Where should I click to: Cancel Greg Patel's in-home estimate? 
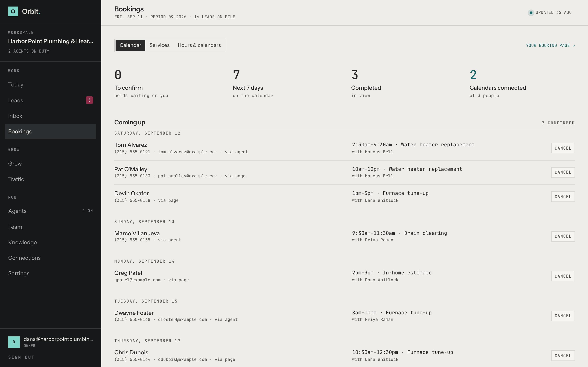coord(563,276)
